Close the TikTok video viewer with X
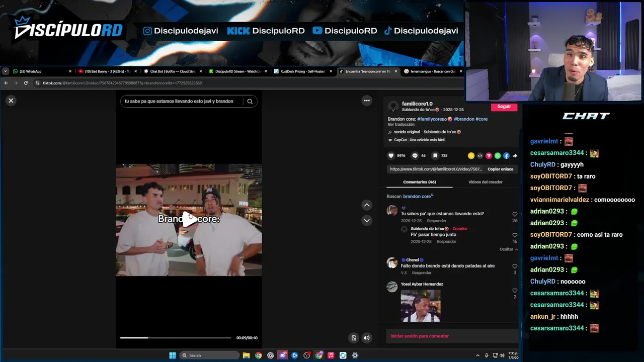Image resolution: width=644 pixels, height=362 pixels. point(11,101)
